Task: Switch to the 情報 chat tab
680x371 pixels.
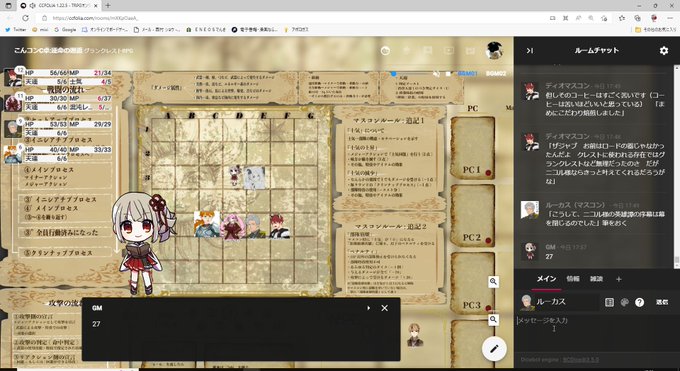Action: pyautogui.click(x=573, y=279)
